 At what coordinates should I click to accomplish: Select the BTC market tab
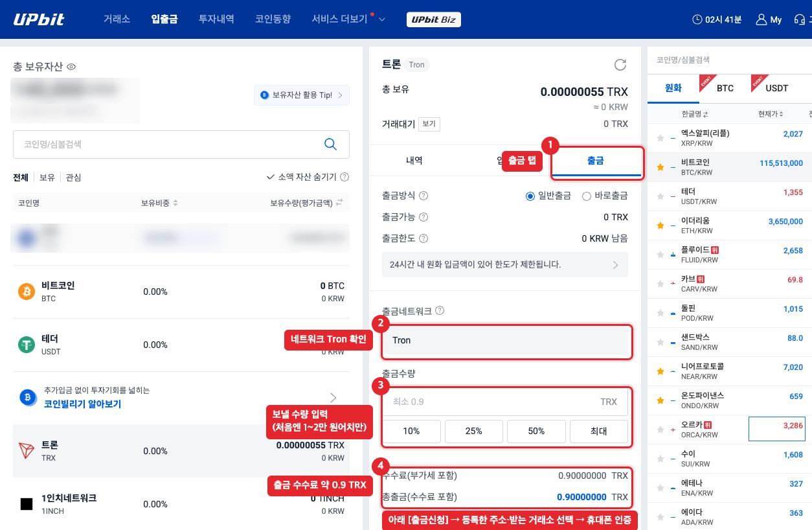tap(725, 88)
